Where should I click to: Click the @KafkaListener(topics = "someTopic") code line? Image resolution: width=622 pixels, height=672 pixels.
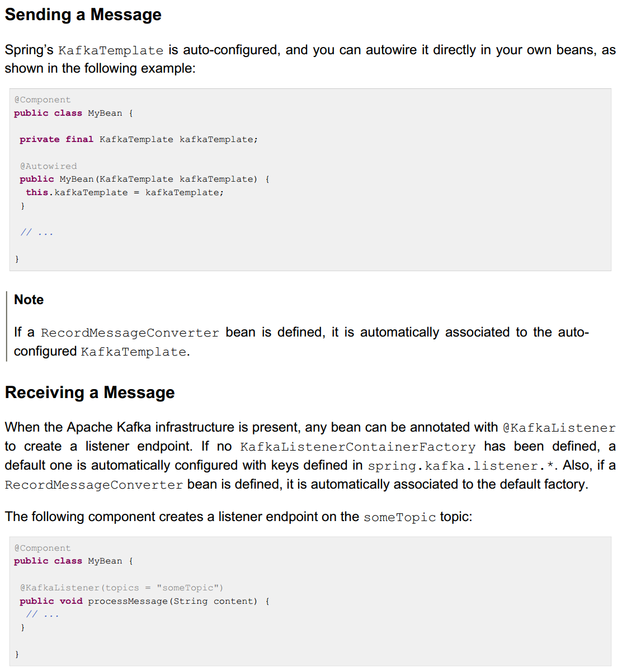121,588
